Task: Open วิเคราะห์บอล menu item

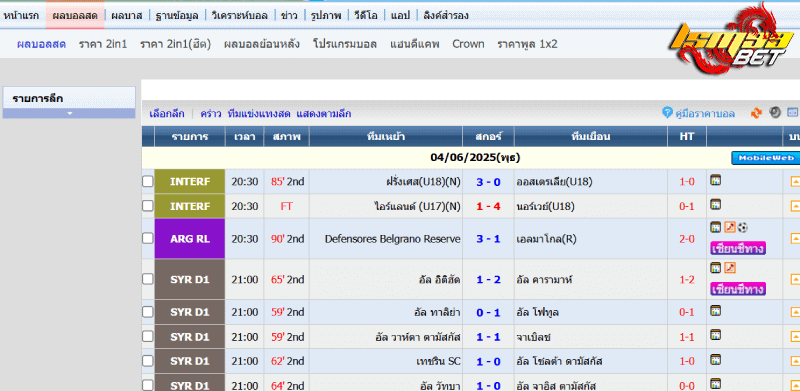Action: pos(239,15)
